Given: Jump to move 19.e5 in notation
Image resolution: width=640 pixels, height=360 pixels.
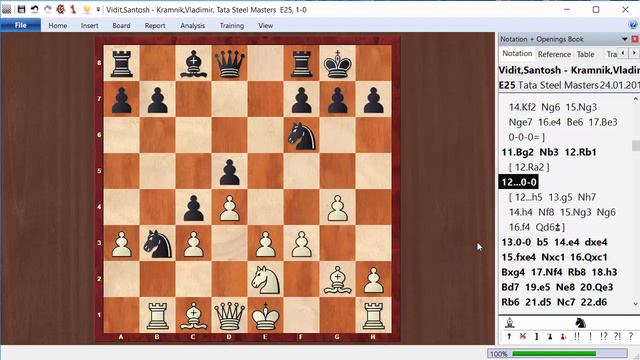Looking at the screenshot, I should click(537, 287).
